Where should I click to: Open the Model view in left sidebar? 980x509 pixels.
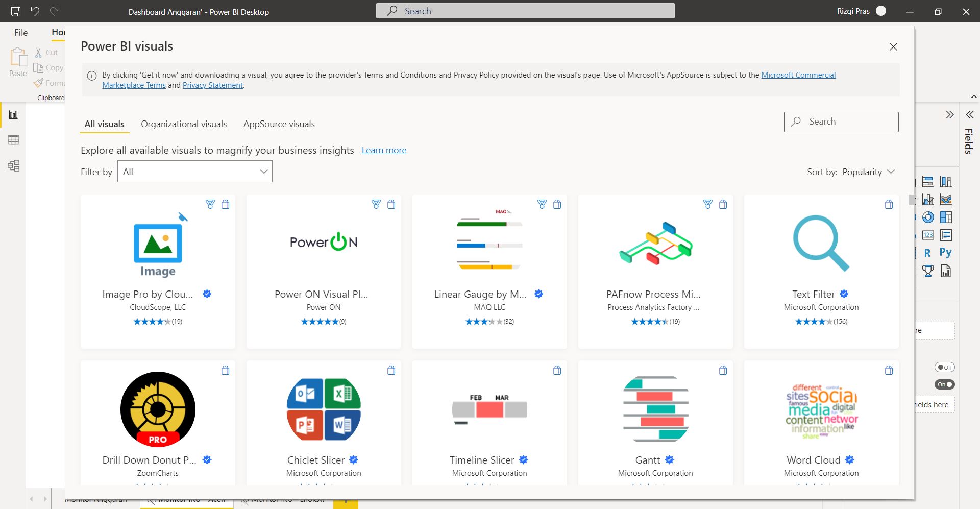tap(13, 165)
